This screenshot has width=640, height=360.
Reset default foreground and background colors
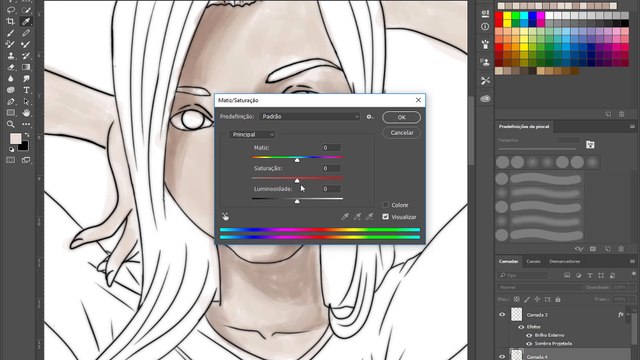tap(11, 150)
